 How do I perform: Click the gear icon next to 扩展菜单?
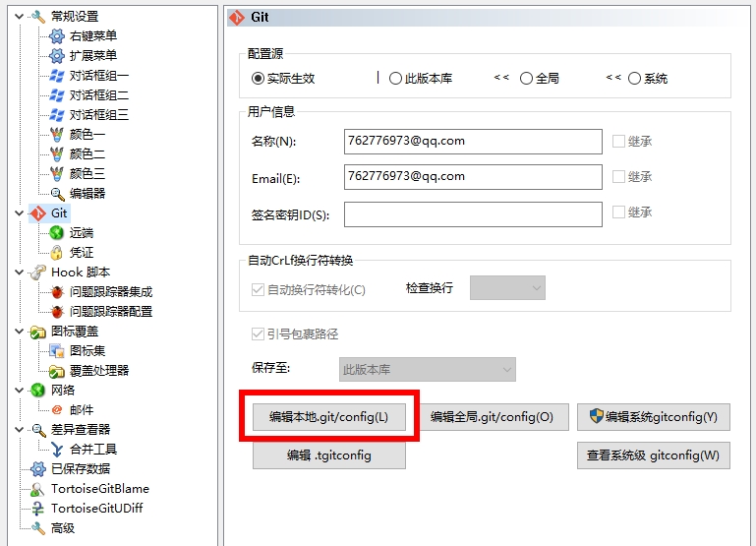click(x=56, y=56)
